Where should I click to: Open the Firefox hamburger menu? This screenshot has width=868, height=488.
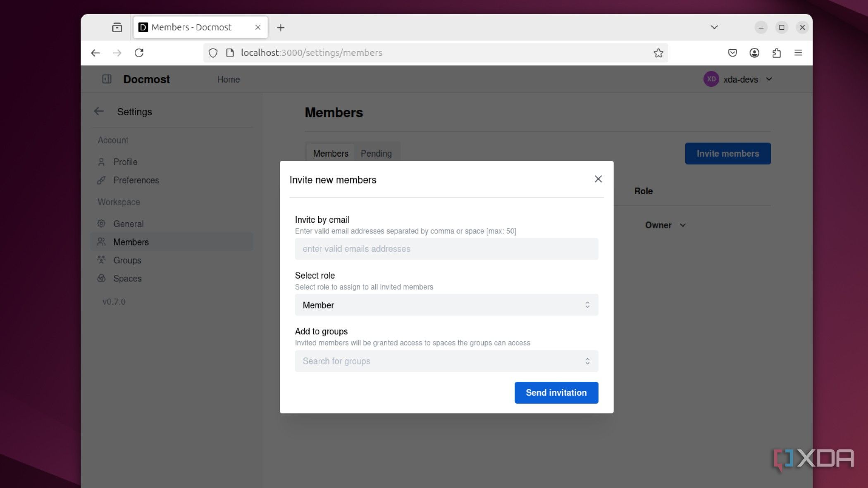798,52
